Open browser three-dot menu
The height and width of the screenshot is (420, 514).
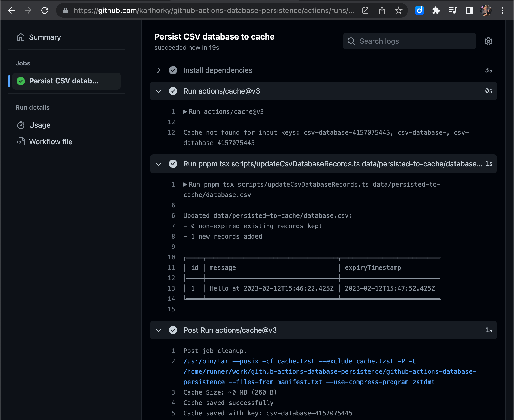point(502,10)
